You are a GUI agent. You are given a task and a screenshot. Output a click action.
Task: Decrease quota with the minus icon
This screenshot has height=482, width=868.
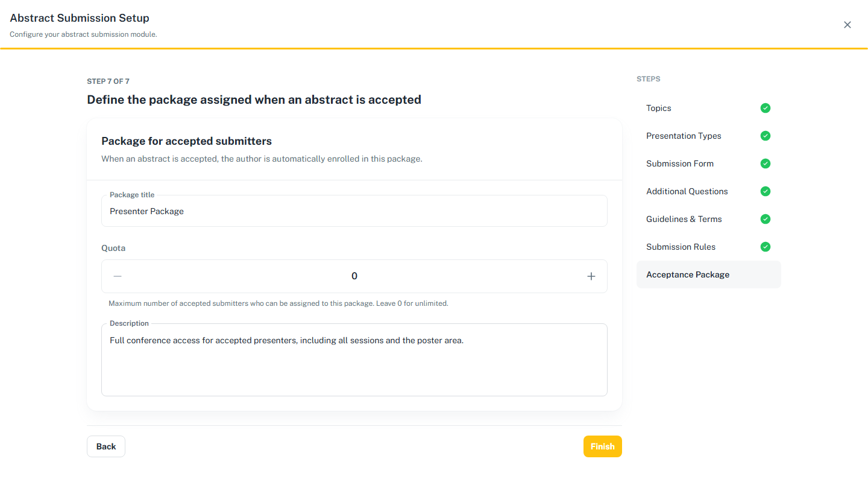[118, 276]
